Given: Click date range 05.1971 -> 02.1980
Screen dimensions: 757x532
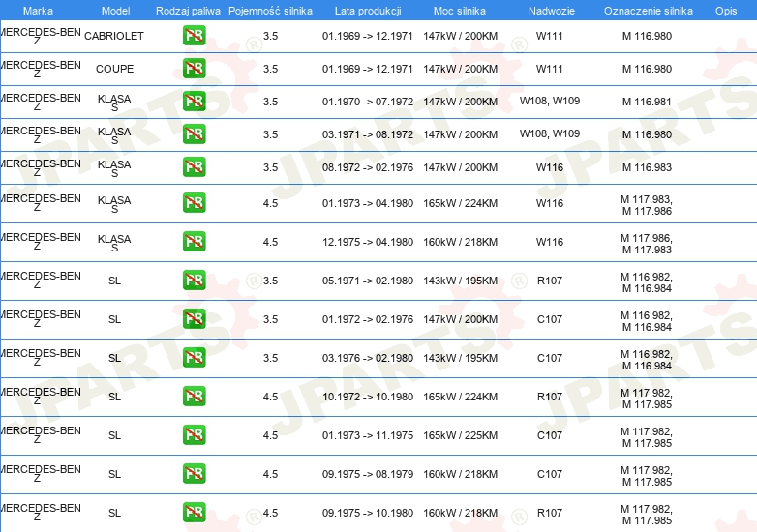Looking at the screenshot, I should click(368, 281).
